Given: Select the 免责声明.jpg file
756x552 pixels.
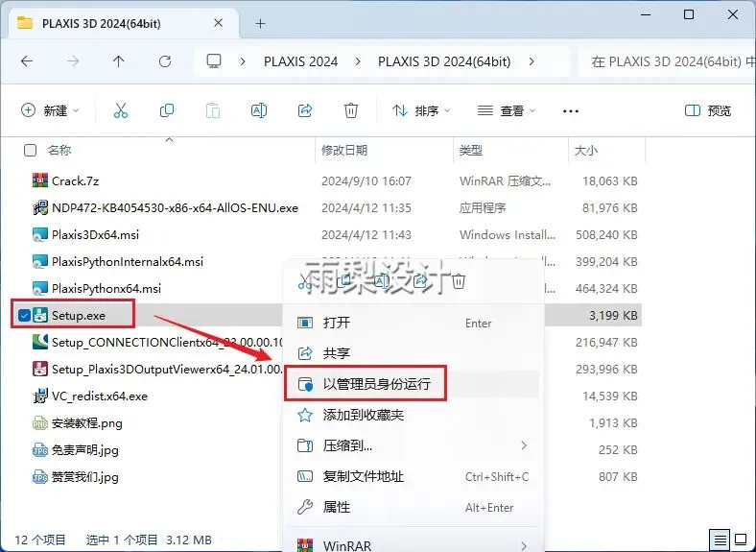Looking at the screenshot, I should click(x=85, y=450).
